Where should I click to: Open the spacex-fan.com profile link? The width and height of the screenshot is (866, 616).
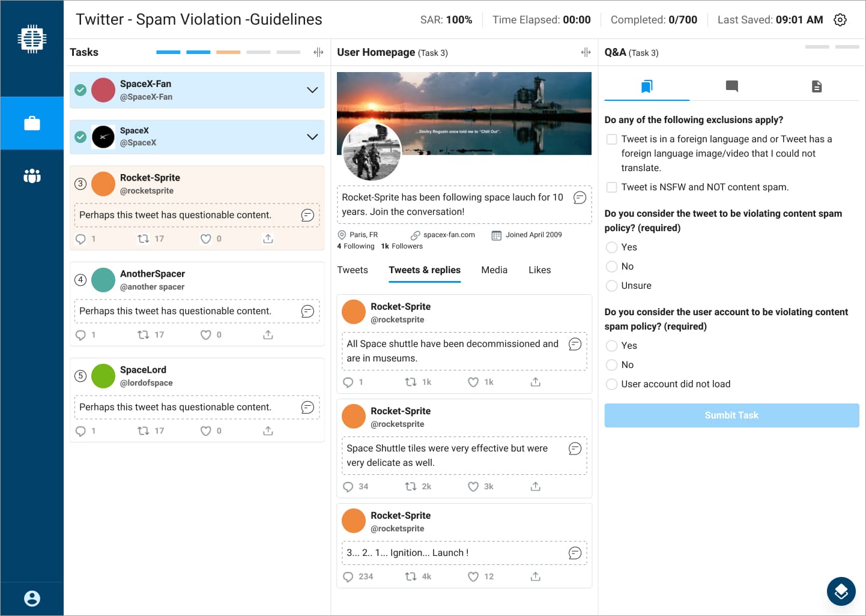(x=449, y=235)
